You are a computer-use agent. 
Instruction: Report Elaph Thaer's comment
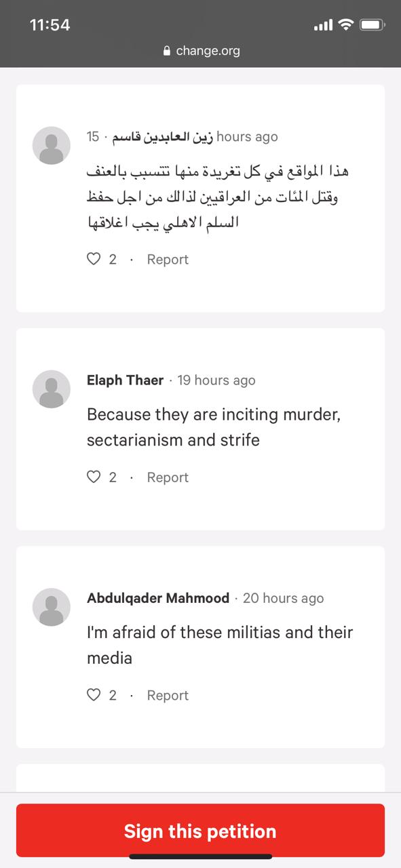[168, 477]
